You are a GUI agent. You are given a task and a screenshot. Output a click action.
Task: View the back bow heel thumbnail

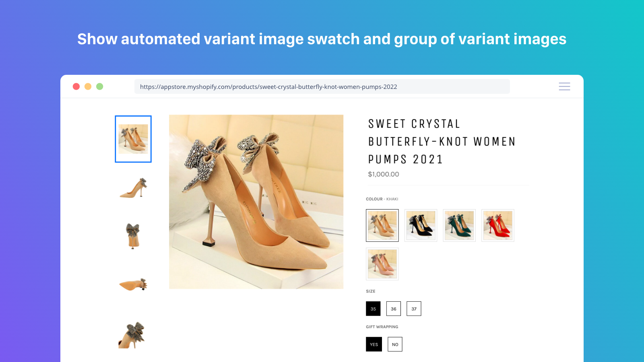[133, 236]
